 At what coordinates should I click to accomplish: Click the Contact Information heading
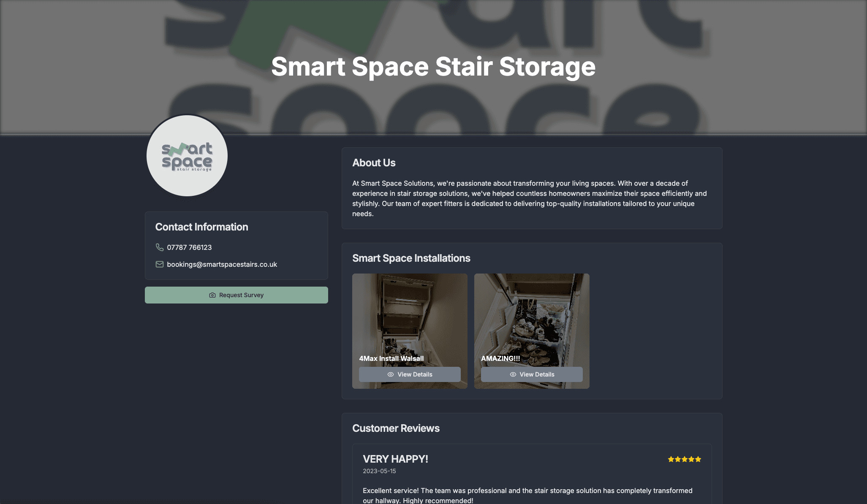pos(201,227)
